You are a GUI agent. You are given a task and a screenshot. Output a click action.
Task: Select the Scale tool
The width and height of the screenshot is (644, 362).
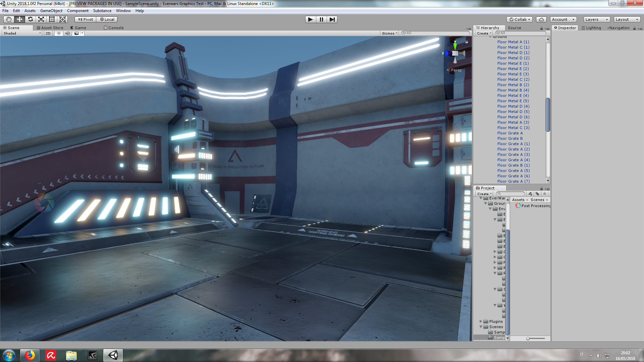click(x=41, y=19)
